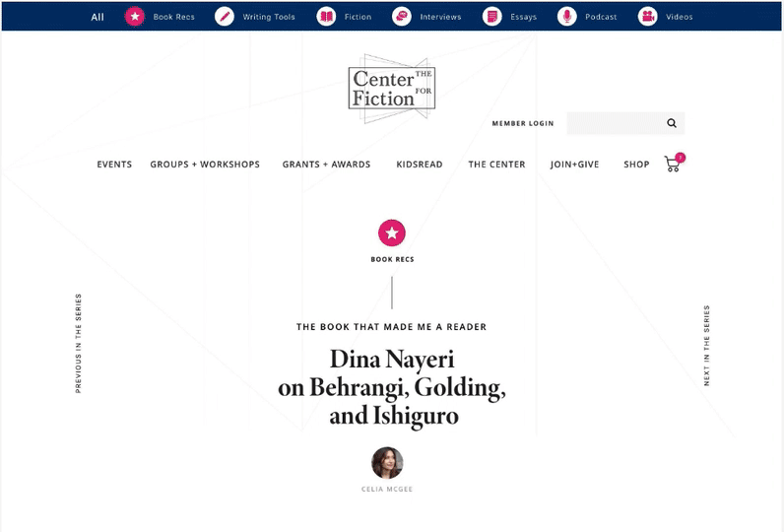784x532 pixels.
Task: Click the Book Recs star icon in top bar
Action: point(135,17)
